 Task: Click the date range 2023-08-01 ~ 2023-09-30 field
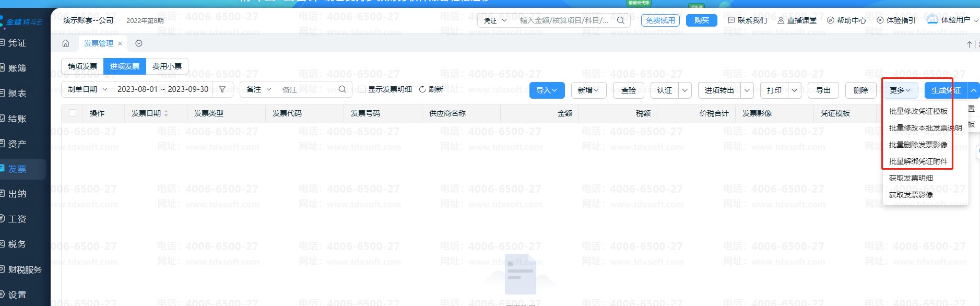[163, 89]
